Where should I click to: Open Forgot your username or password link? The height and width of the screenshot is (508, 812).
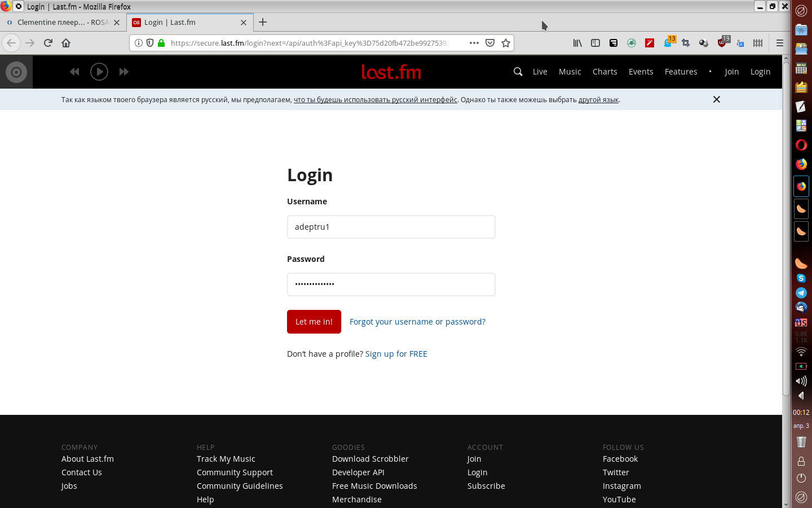[417, 322]
